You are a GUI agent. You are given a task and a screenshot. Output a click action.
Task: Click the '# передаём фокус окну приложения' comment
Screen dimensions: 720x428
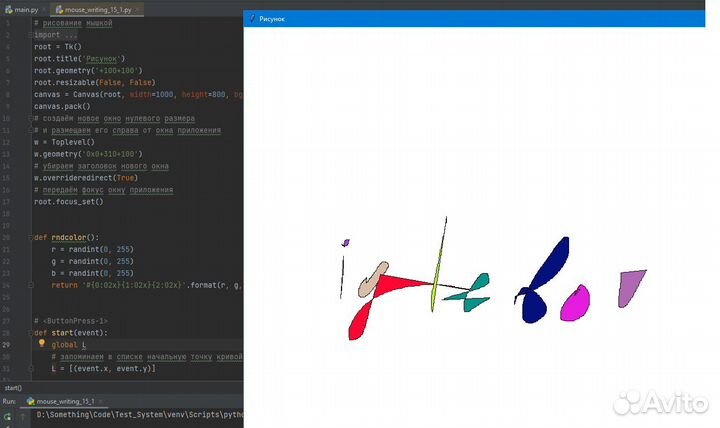pos(103,190)
